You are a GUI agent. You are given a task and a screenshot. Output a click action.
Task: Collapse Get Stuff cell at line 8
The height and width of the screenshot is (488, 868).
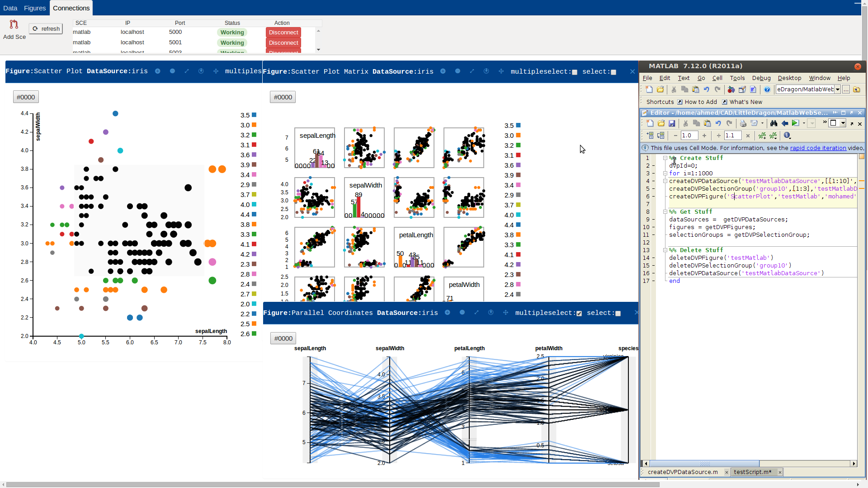point(665,212)
